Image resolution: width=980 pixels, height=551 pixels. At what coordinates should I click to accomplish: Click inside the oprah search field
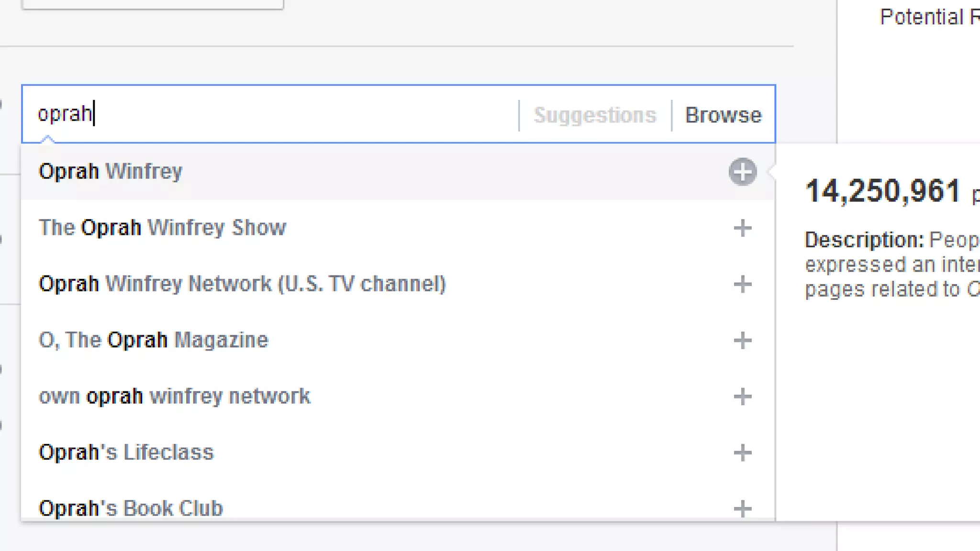(287, 114)
